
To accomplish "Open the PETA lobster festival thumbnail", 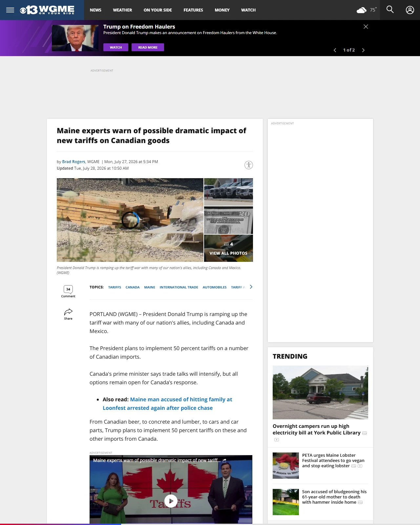I will (286, 466).
